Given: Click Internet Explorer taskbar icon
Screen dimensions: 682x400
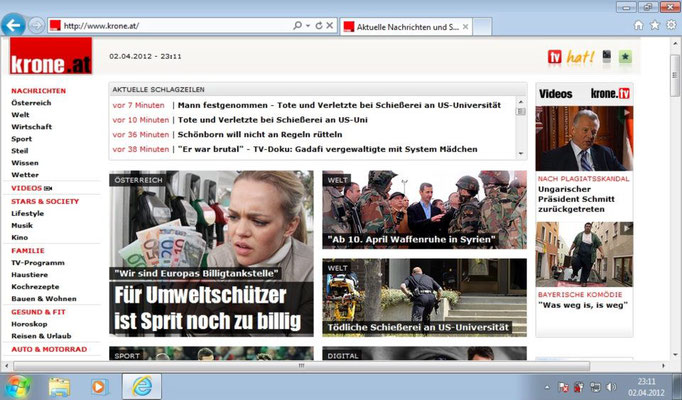Looking at the screenshot, I should click(x=142, y=387).
